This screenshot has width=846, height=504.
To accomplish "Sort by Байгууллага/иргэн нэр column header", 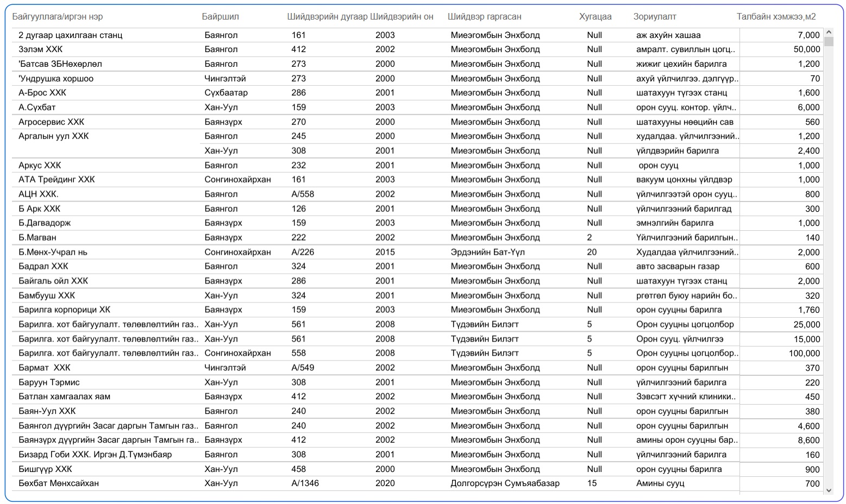I will (57, 17).
